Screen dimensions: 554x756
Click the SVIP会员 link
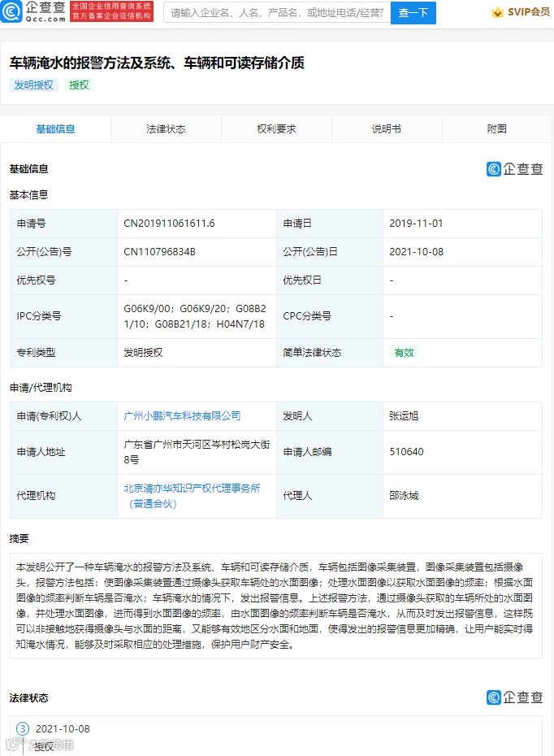point(529,12)
